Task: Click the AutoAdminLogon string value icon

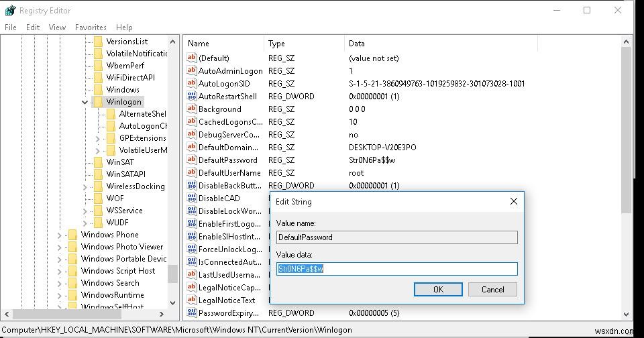Action: pos(191,70)
